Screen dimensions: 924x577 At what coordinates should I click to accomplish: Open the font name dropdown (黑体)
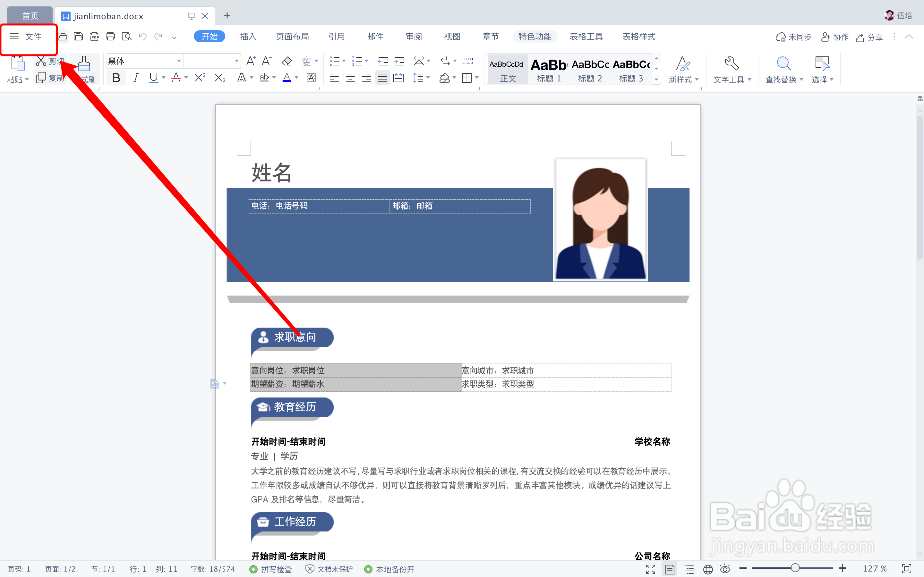(x=179, y=61)
